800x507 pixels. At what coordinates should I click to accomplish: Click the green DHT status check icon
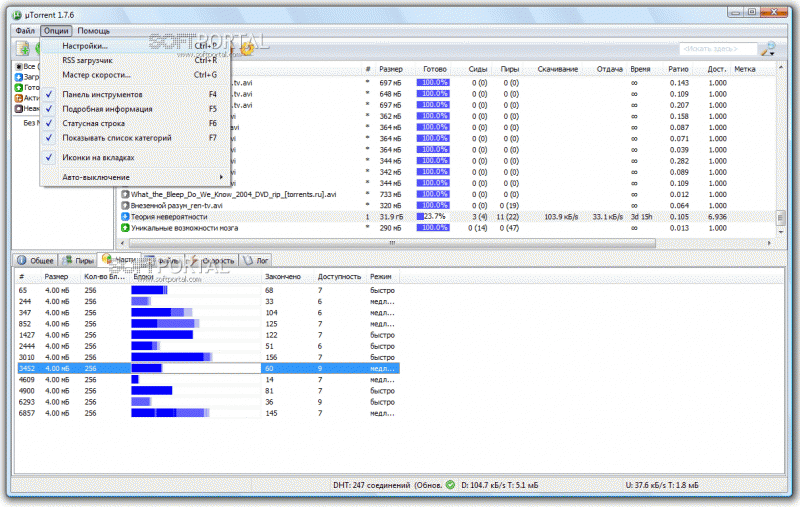[x=450, y=485]
